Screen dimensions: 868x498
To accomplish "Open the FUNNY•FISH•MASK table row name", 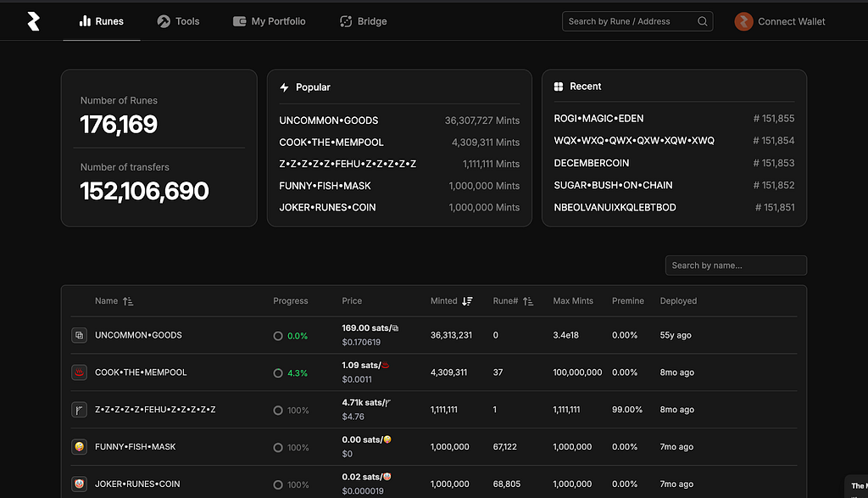I will point(135,446).
